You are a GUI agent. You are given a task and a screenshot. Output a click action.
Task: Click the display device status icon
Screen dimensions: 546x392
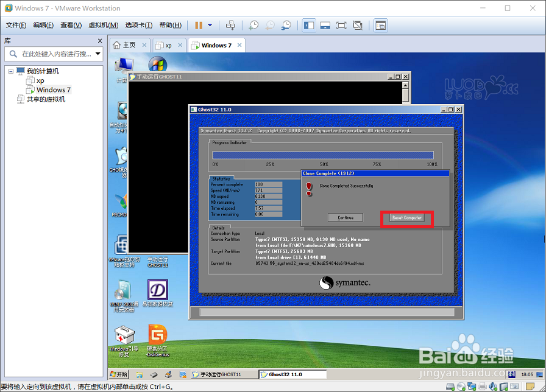(514, 387)
